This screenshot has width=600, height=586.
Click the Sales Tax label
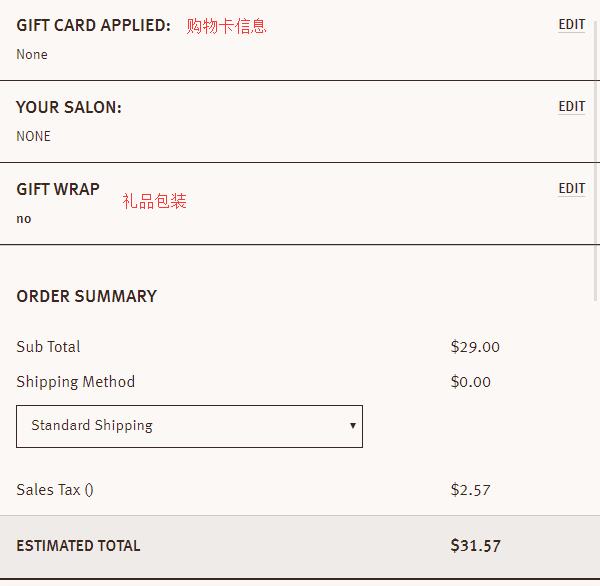point(55,490)
